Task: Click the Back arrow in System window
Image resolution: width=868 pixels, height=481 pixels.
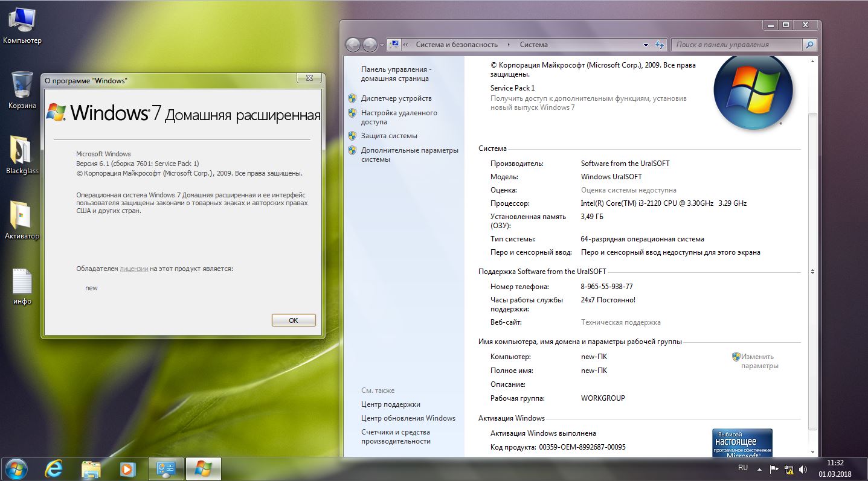Action: [353, 45]
